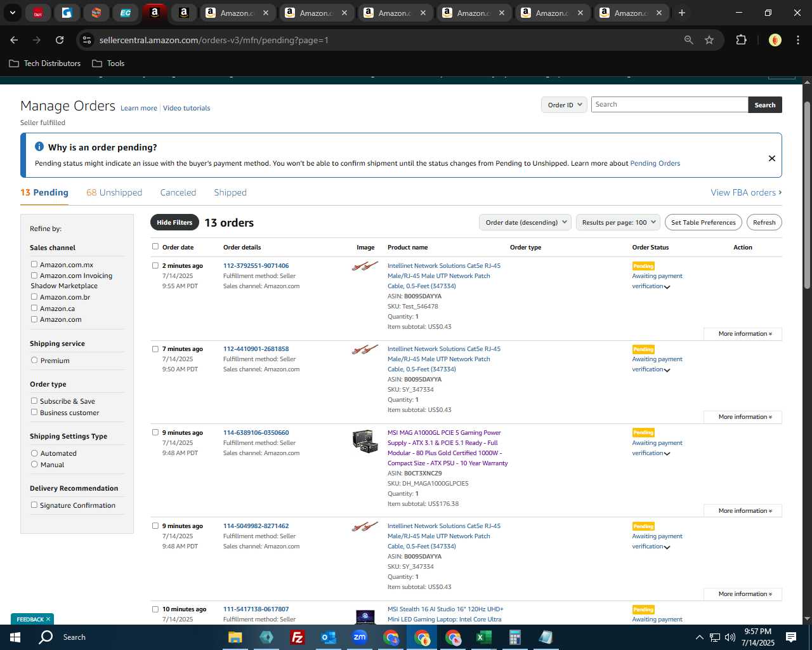Open the Chrome tab search dropdown
Viewport: 812px width, 650px height.
[13, 13]
